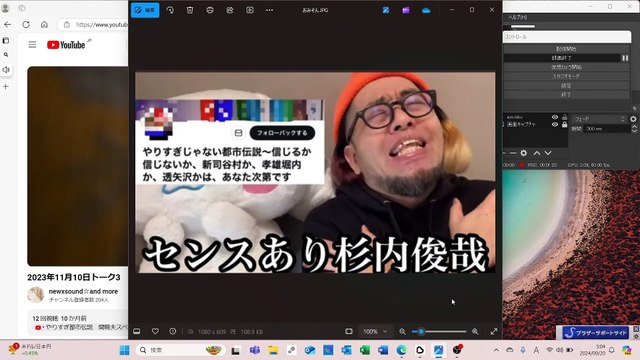Open the 100% zoom level dropdown
This screenshot has width=640, height=360.
coord(375,331)
